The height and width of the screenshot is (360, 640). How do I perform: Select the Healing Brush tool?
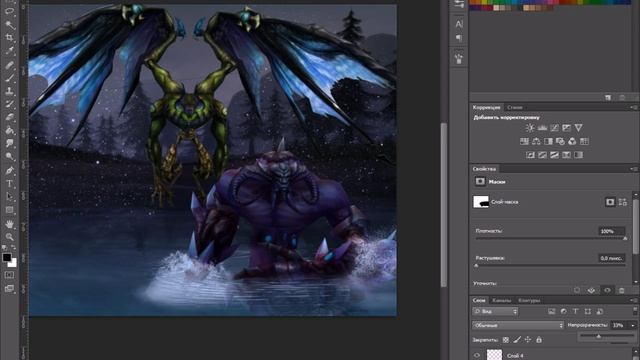coord(10,65)
